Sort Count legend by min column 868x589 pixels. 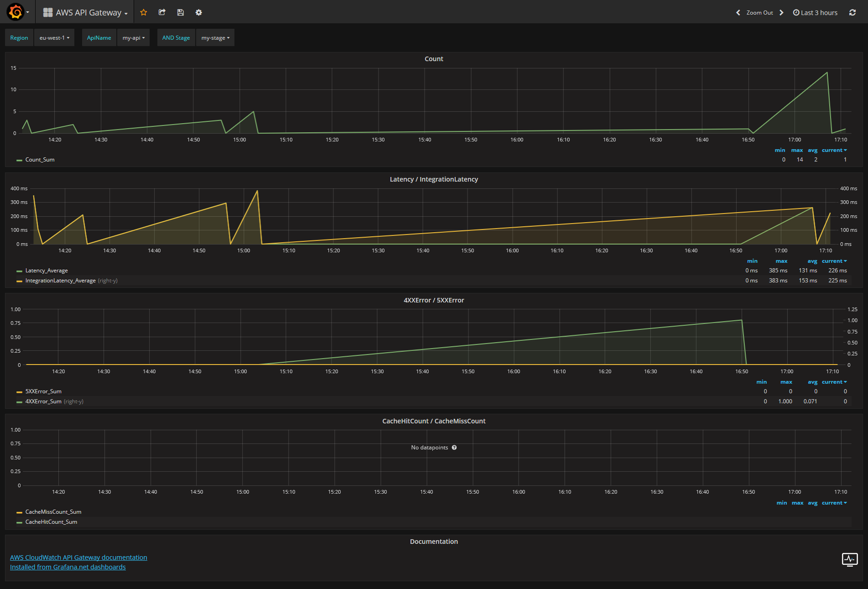tap(780, 150)
